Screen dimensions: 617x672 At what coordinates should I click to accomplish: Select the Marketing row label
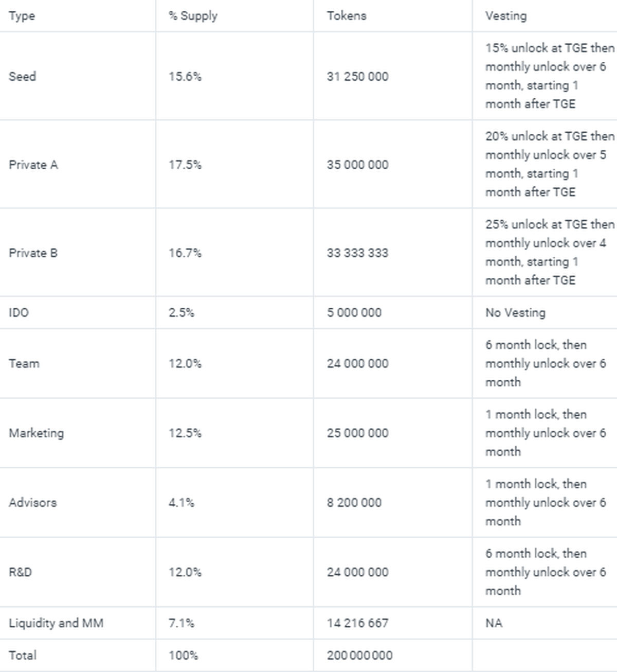[x=37, y=433]
